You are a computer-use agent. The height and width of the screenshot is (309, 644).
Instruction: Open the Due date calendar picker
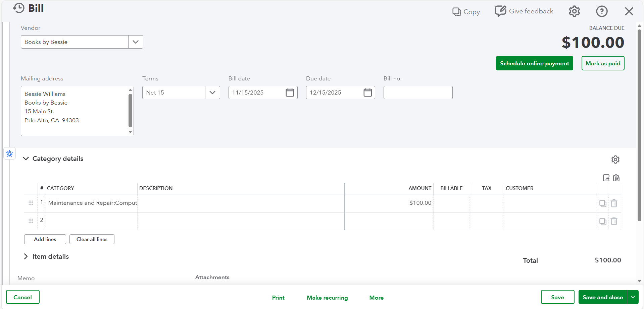(x=367, y=92)
